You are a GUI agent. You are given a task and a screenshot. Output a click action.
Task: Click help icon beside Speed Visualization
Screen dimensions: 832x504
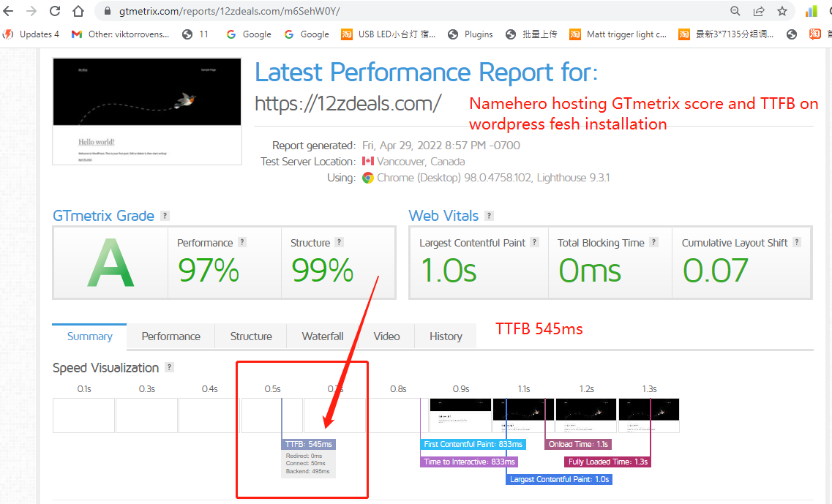(170, 368)
